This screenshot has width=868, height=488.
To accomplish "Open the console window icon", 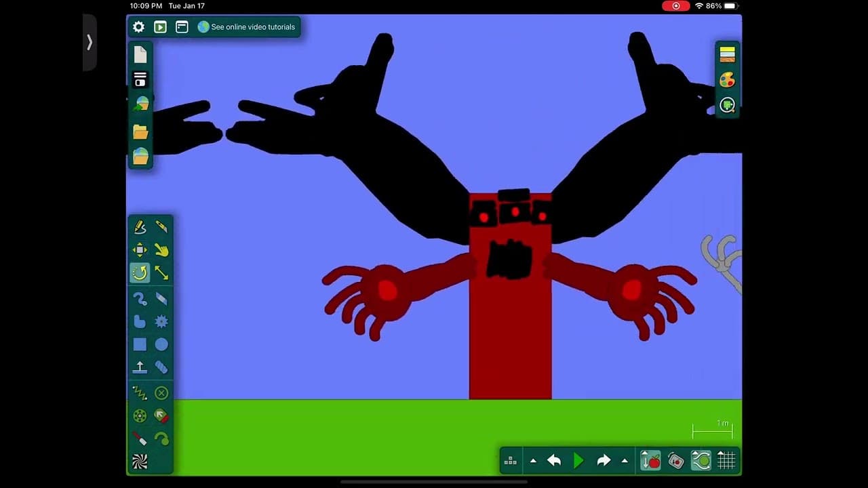I will click(x=182, y=27).
